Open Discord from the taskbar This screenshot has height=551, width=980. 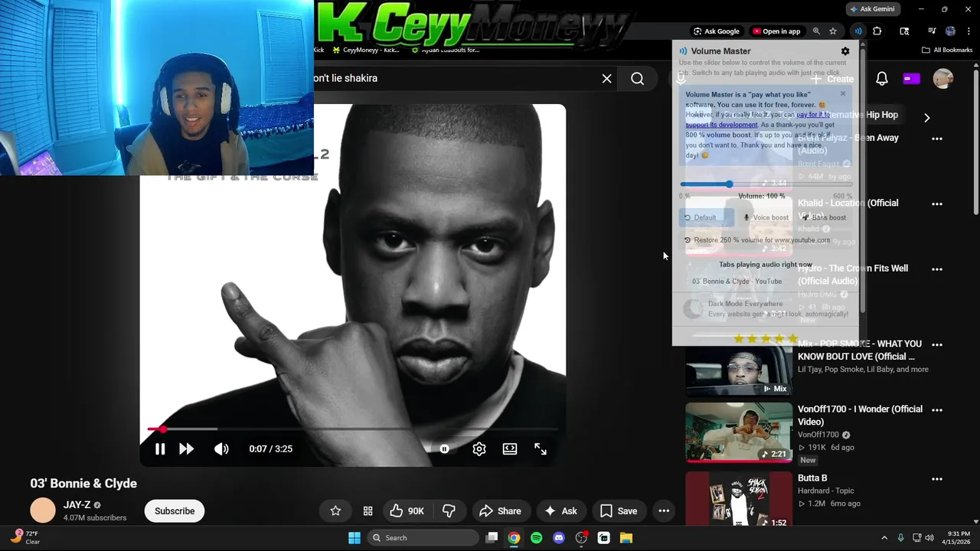coord(559,538)
